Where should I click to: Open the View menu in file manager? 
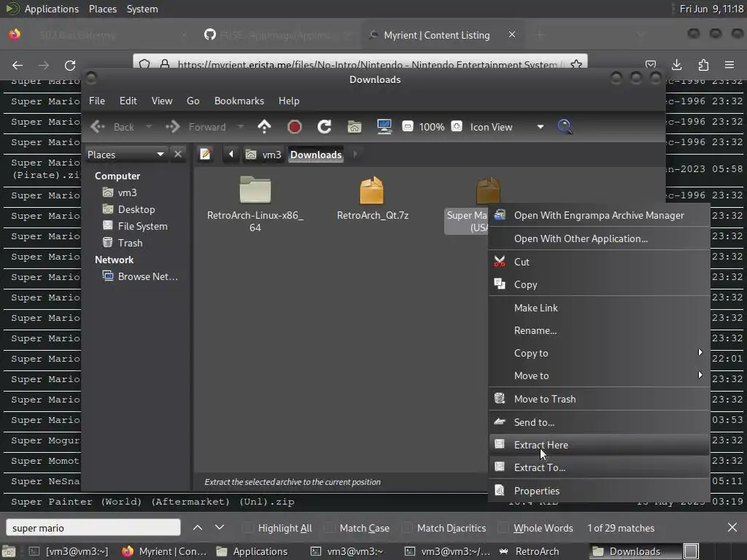tap(162, 101)
